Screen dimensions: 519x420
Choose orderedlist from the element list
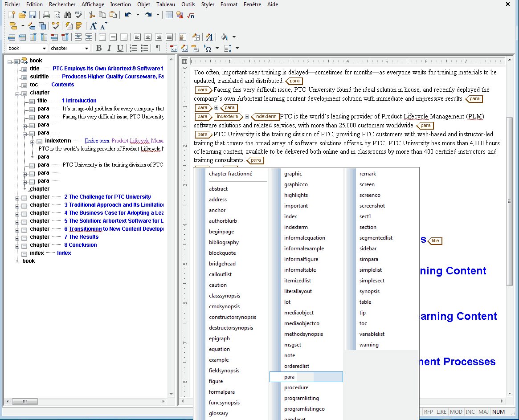click(x=297, y=366)
